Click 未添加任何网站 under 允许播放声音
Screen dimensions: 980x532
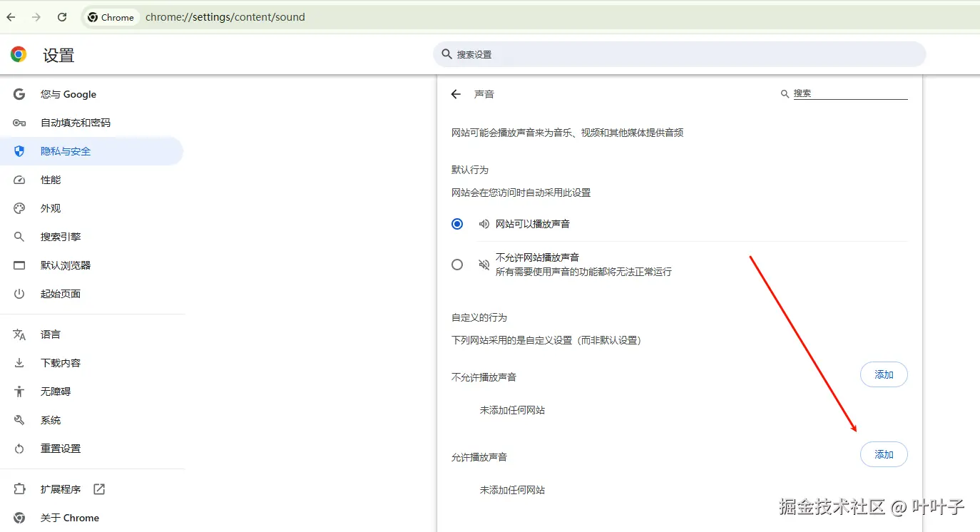tap(512, 490)
